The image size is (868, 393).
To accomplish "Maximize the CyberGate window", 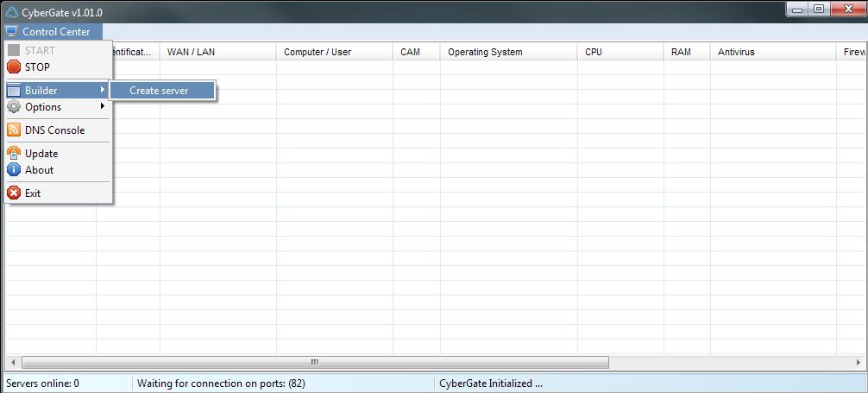I will coord(818,9).
